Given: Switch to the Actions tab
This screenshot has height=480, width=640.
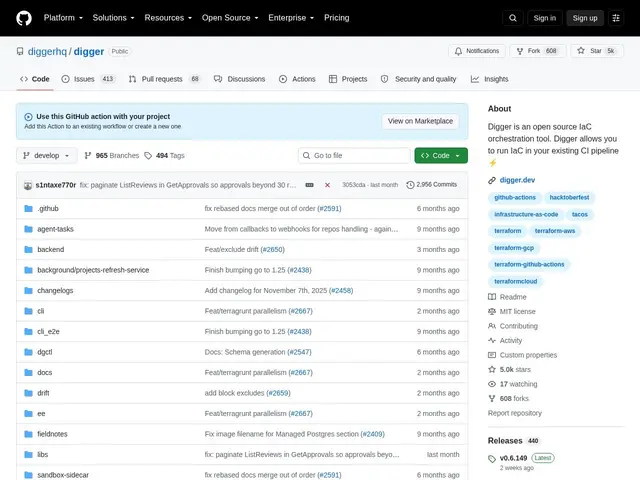Looking at the screenshot, I should click(x=297, y=79).
